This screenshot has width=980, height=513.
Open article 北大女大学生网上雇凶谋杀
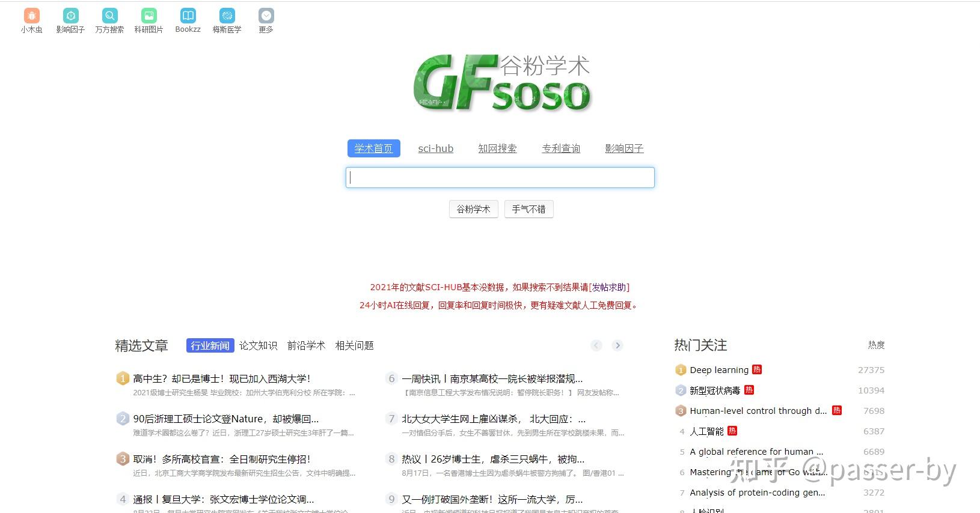494,419
